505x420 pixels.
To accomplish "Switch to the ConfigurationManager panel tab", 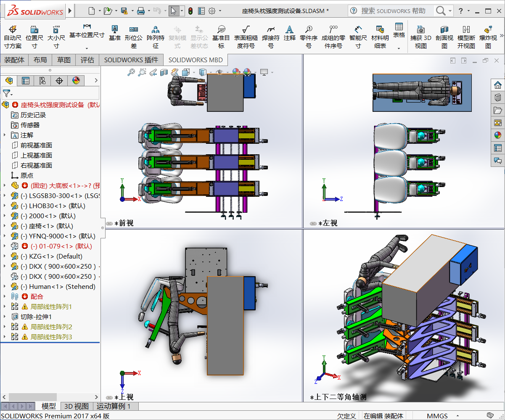I will click(42, 81).
